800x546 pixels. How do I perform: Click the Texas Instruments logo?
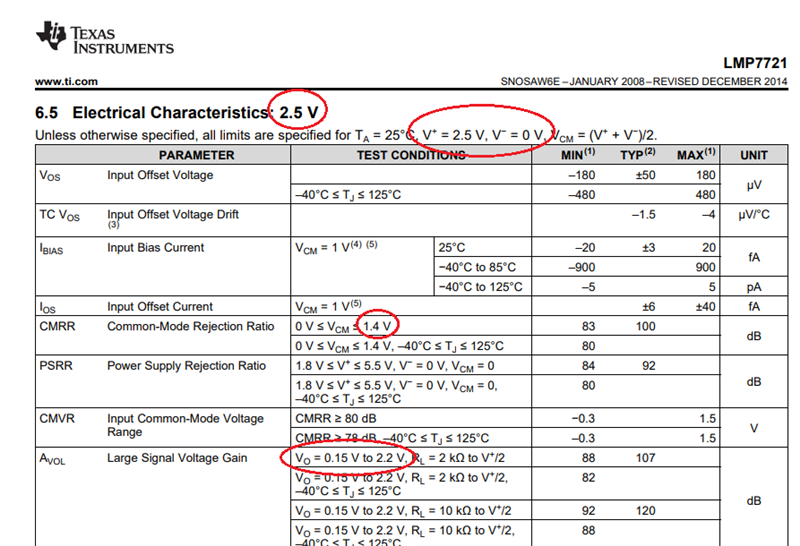click(x=105, y=38)
